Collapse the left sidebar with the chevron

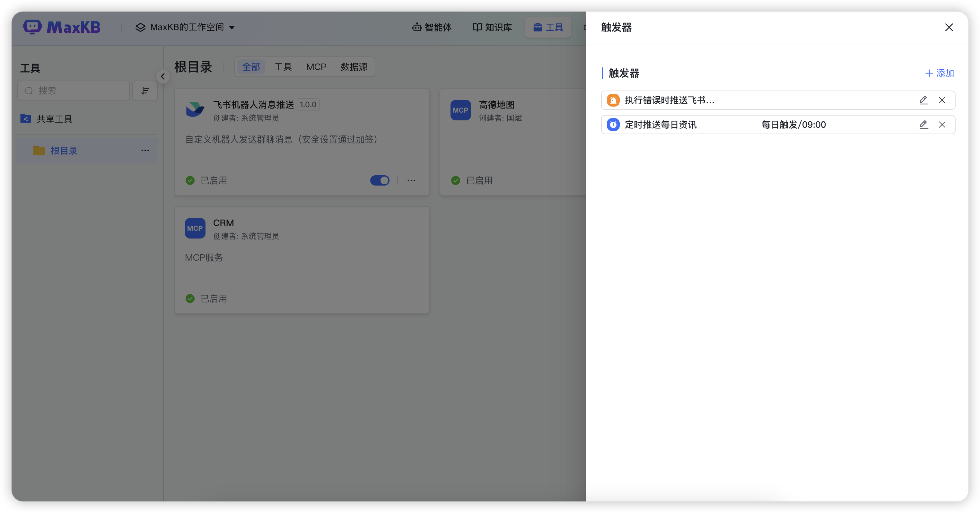coord(163,76)
